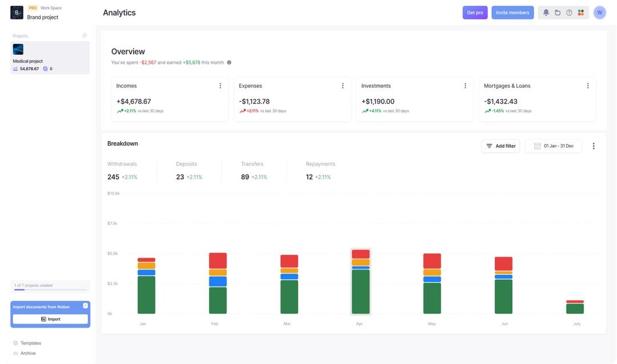The height and width of the screenshot is (364, 617).
Task: Open Templates in the sidebar
Action: [x=30, y=343]
